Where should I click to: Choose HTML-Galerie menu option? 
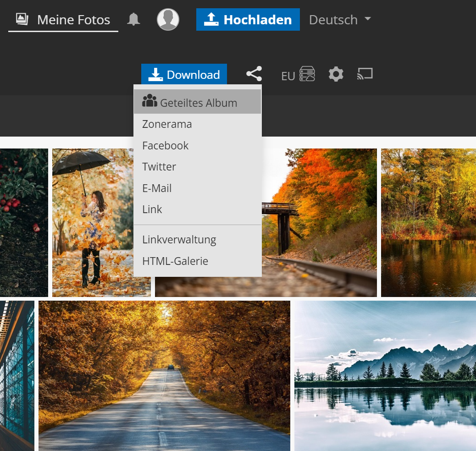(175, 261)
